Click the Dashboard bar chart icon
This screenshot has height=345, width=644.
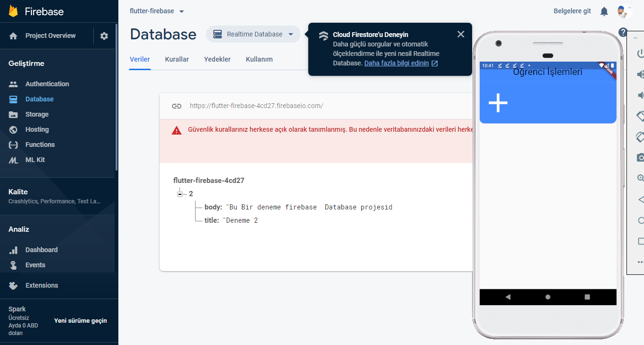(x=13, y=250)
